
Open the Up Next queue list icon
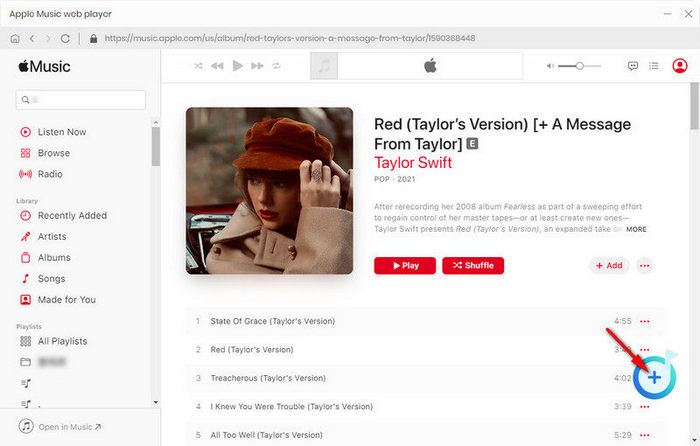click(x=654, y=66)
